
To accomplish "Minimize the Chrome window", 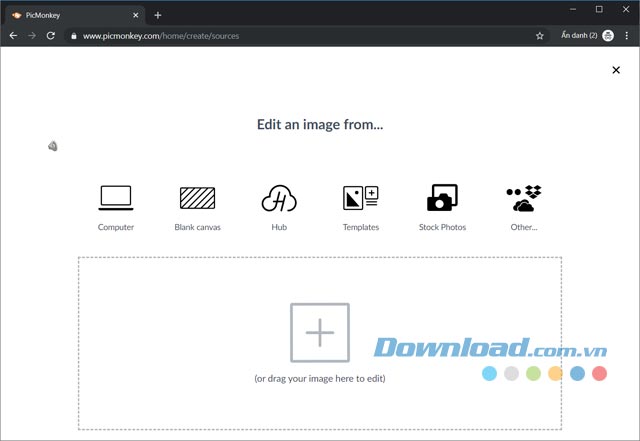I will (573, 9).
